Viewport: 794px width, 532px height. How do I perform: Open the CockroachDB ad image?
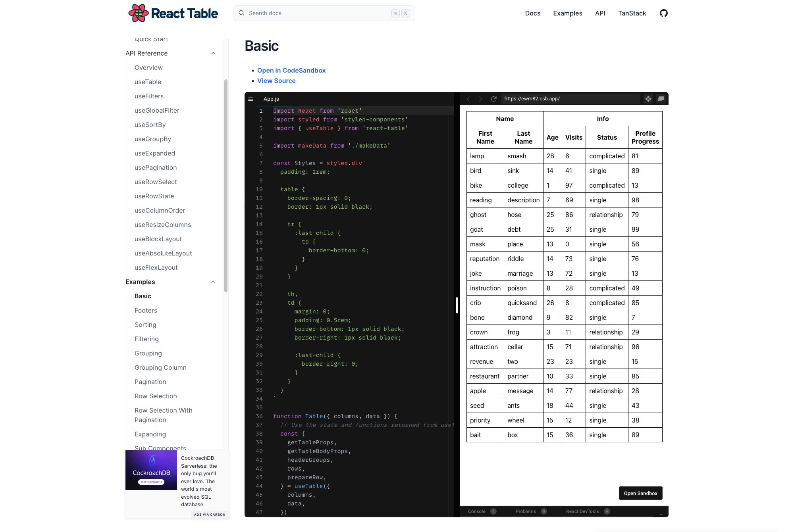click(151, 470)
